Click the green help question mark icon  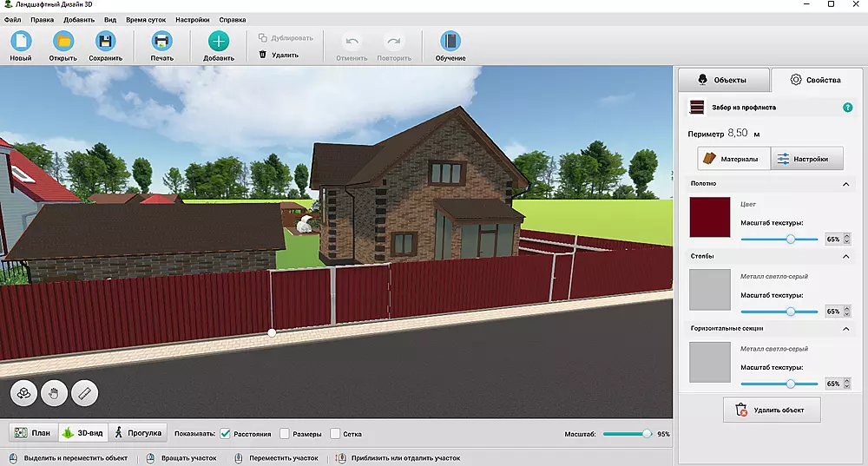click(847, 108)
